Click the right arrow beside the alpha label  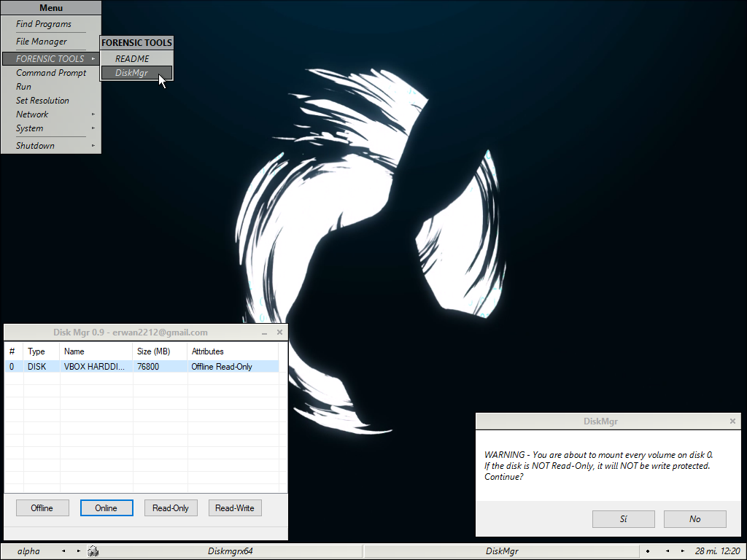click(x=78, y=551)
